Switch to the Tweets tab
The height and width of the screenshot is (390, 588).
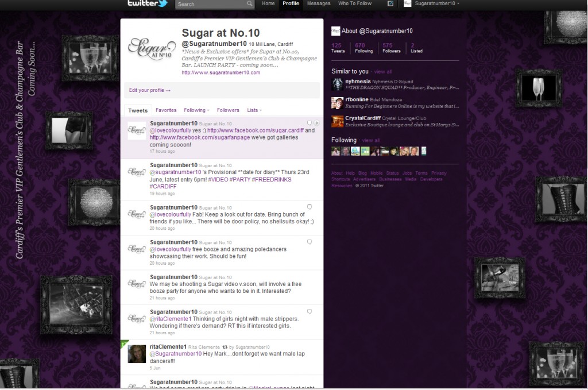pyautogui.click(x=138, y=110)
